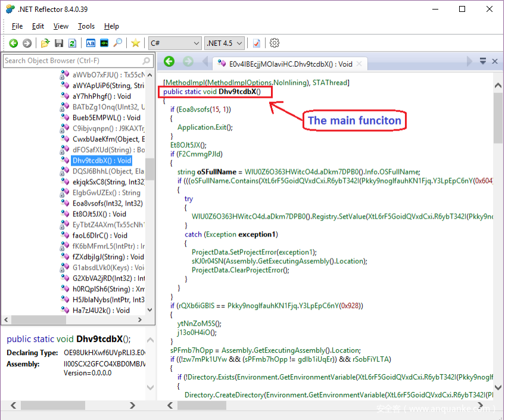The height and width of the screenshot is (420, 505).
Task: Click the green Back arrow in main toolbar
Action: (13, 43)
